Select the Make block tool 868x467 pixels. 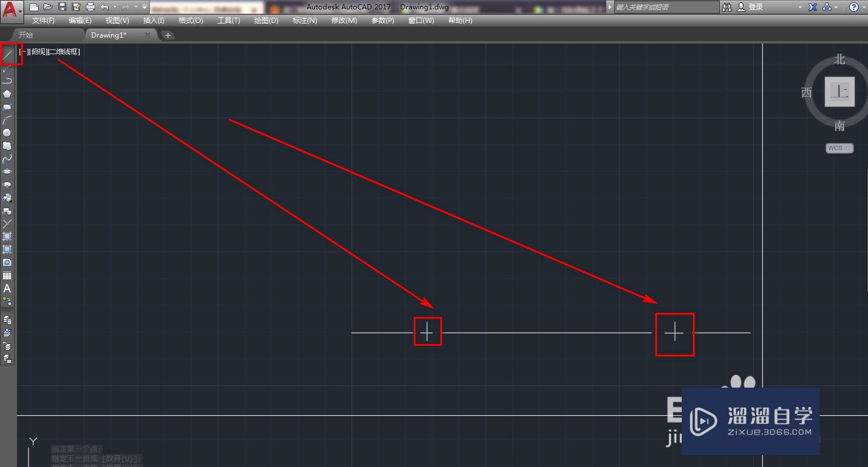tap(7, 211)
